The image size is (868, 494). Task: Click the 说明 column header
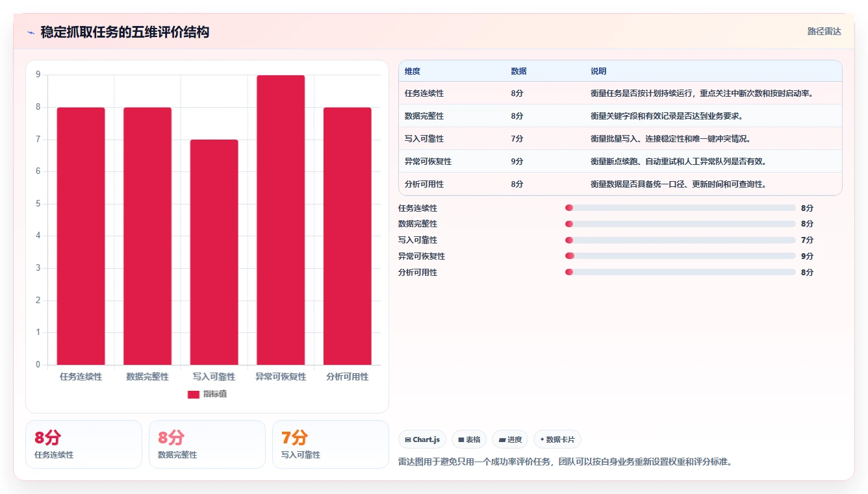(598, 71)
